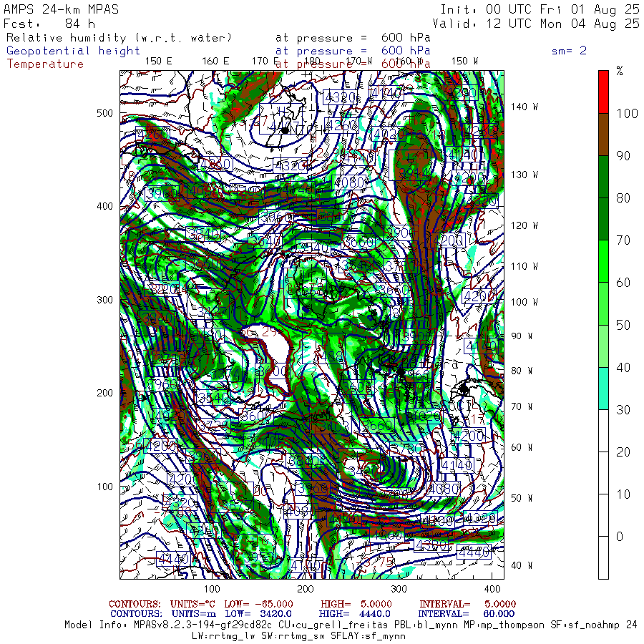Screen dimensions: 644x644
Task: Click the percent sign above the color bar
Action: click(x=620, y=71)
